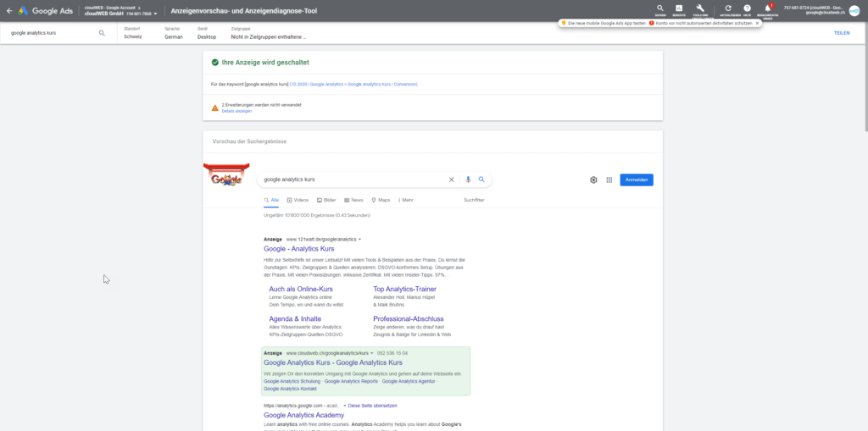Open the Suchen search icon in header
The height and width of the screenshot is (431, 868).
(x=659, y=8)
